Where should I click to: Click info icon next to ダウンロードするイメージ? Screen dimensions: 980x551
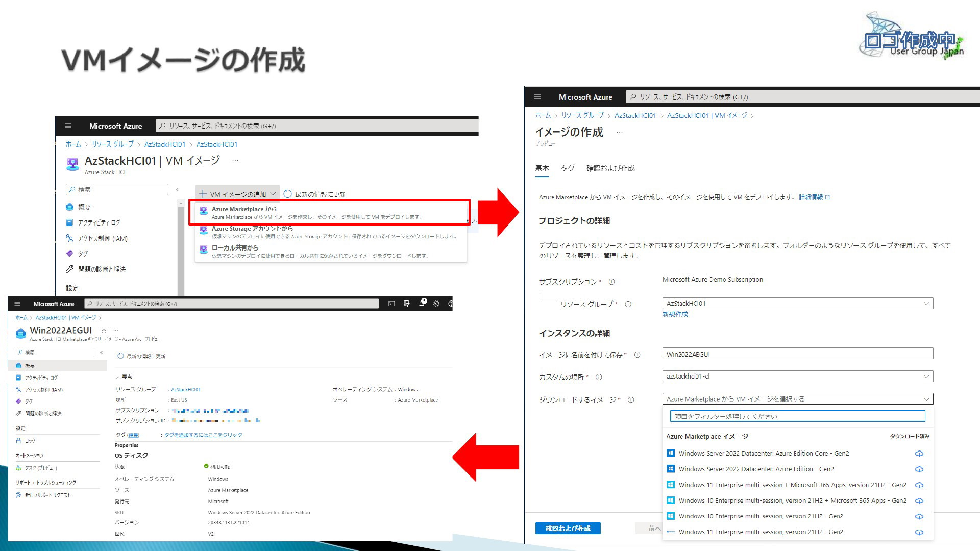point(631,400)
